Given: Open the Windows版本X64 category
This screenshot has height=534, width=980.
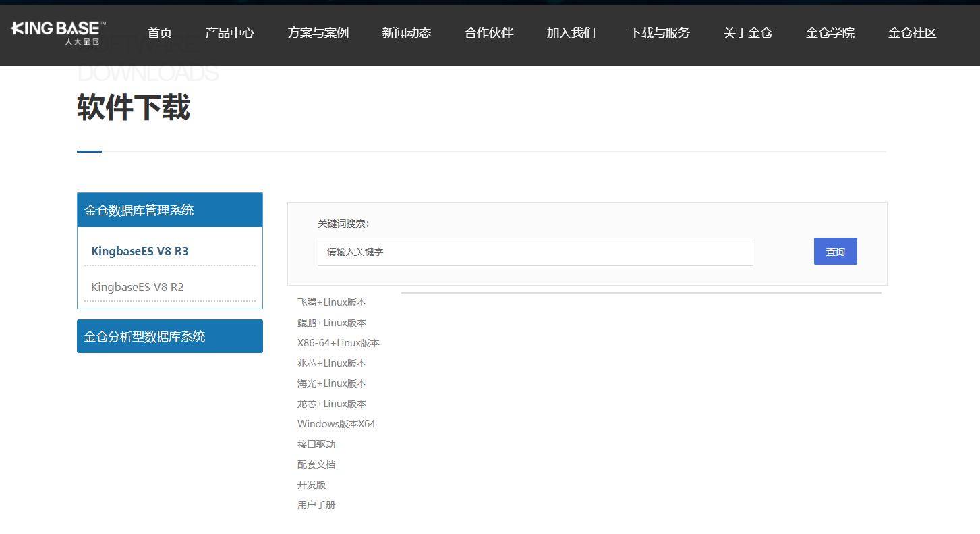Looking at the screenshot, I should click(x=337, y=424).
